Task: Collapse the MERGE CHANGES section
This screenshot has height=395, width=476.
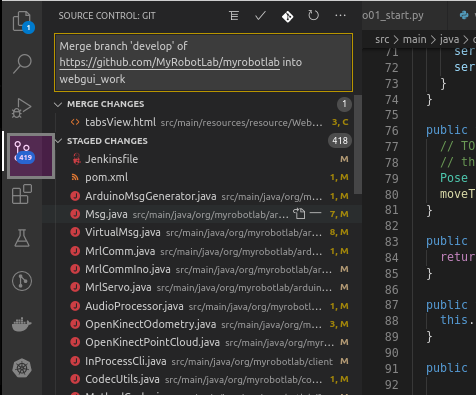Action: pyautogui.click(x=58, y=104)
